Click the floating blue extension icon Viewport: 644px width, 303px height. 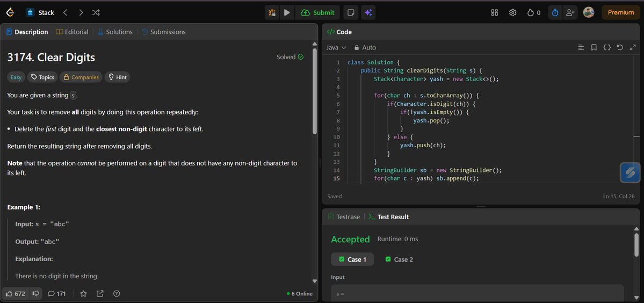point(630,172)
